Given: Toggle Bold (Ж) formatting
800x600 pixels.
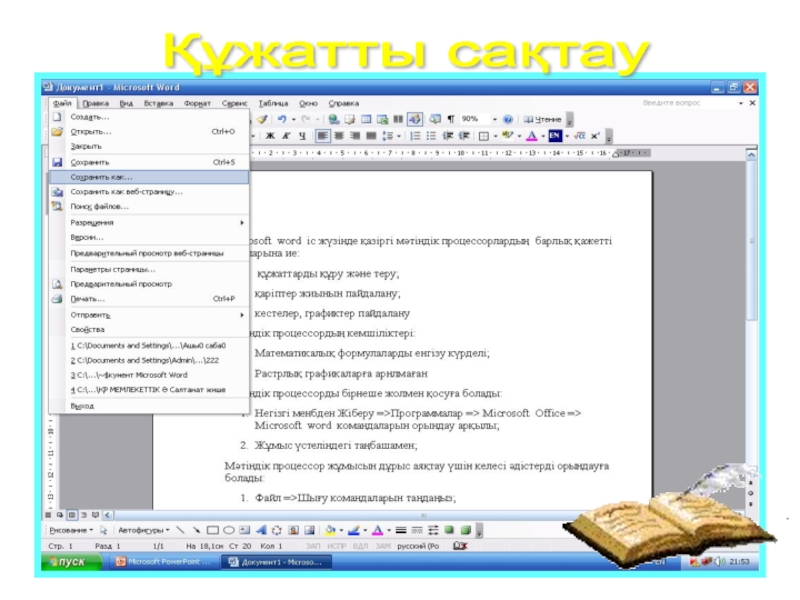Looking at the screenshot, I should (x=270, y=136).
